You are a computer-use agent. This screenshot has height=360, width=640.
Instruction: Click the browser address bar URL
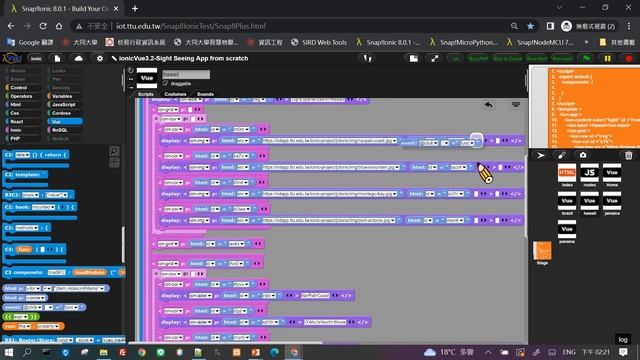191,26
